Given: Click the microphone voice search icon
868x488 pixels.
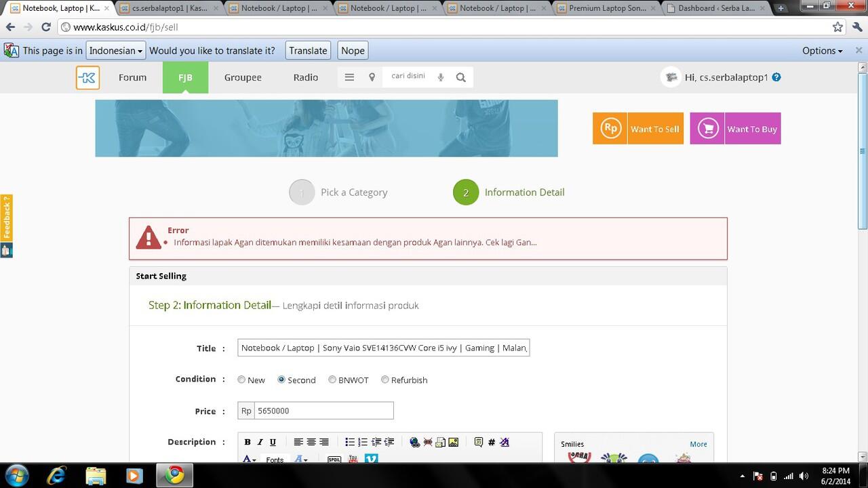Looking at the screenshot, I should (441, 77).
